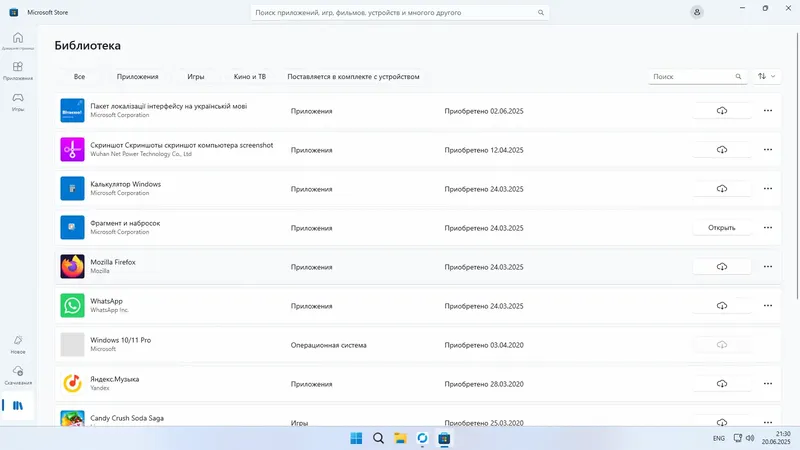Download Windows Calculator via cloud icon
The width and height of the screenshot is (800, 450).
(x=721, y=189)
